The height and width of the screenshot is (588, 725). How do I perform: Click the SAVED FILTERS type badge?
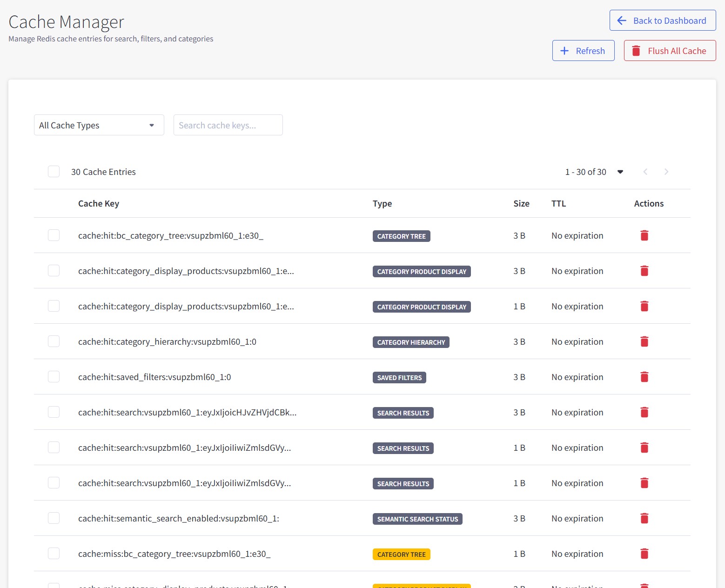pos(399,378)
